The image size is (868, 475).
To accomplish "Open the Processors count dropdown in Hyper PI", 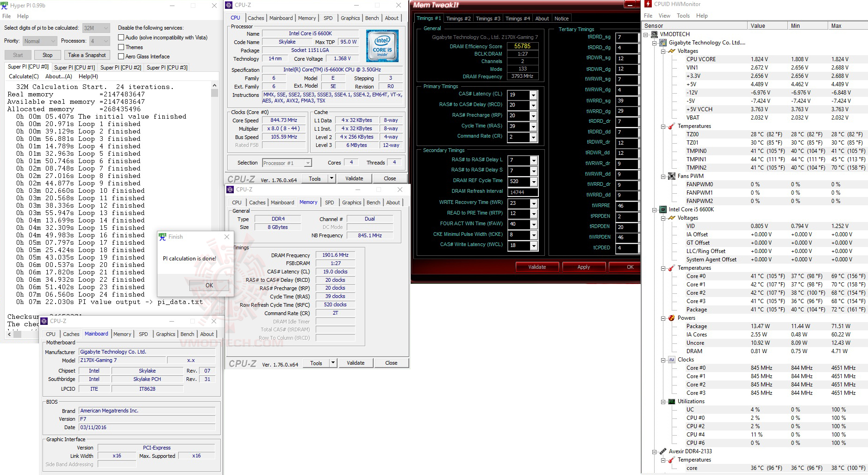I will (100, 41).
